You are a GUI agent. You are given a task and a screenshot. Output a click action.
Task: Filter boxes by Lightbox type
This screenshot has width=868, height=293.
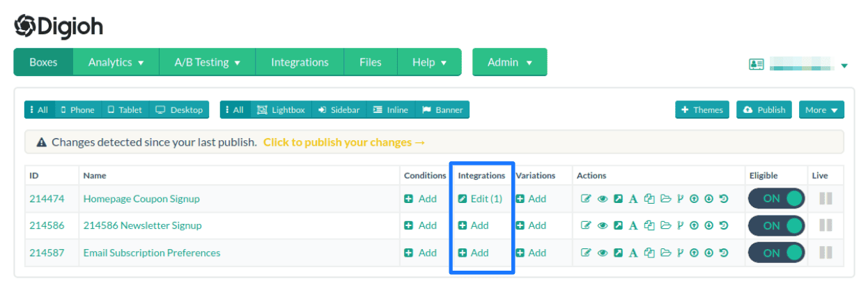tap(281, 110)
